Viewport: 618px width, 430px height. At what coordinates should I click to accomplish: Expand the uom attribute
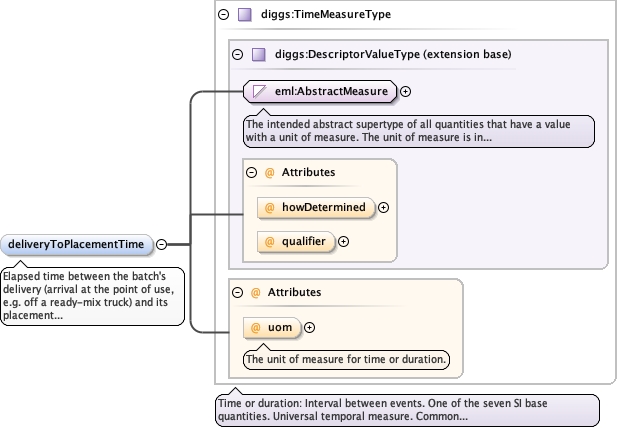click(309, 328)
